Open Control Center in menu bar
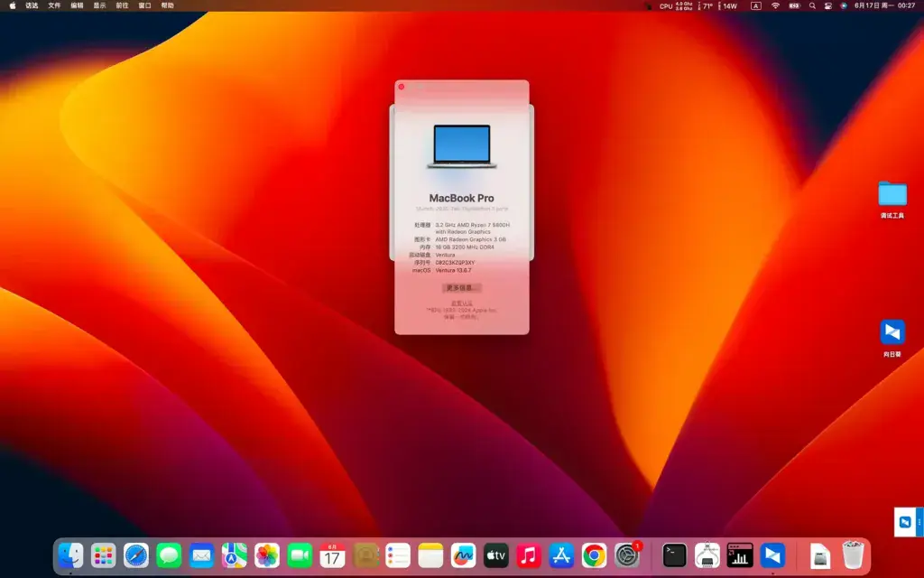The width and height of the screenshot is (924, 578). [x=828, y=6]
